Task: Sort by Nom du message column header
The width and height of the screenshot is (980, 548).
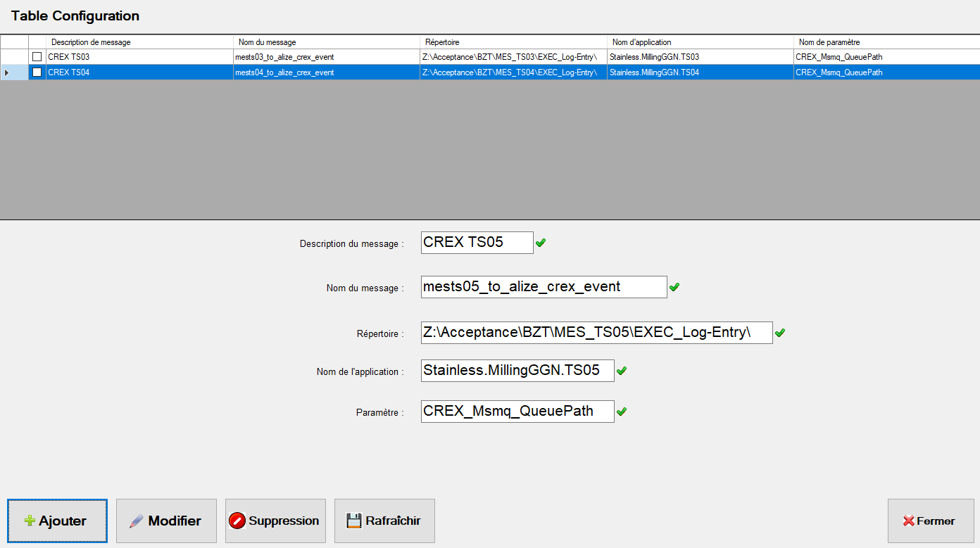Action: (326, 42)
